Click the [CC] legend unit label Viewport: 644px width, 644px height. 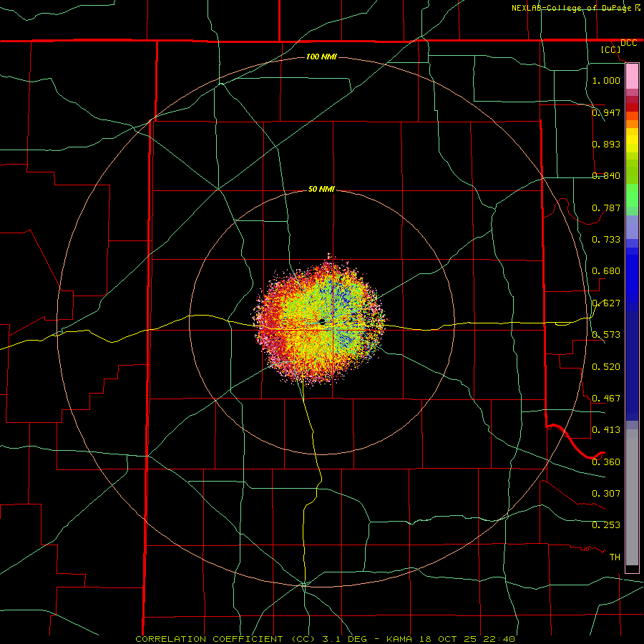[611, 49]
